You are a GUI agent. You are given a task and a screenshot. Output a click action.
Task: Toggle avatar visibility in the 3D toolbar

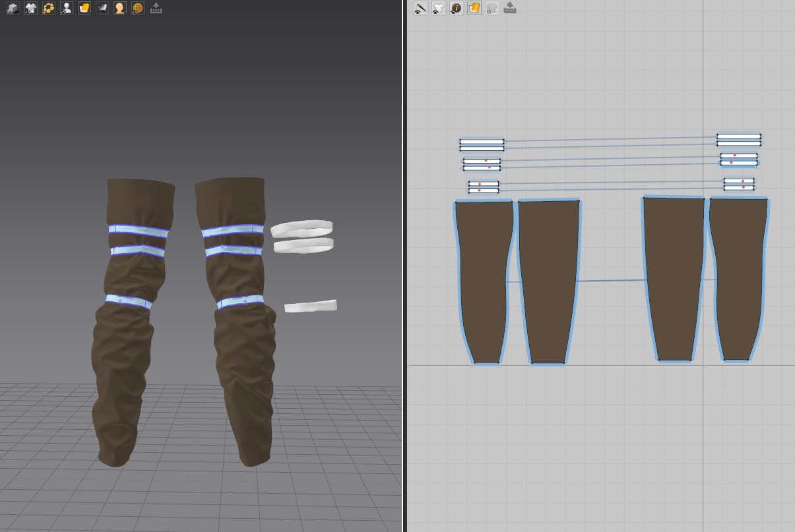(x=66, y=9)
